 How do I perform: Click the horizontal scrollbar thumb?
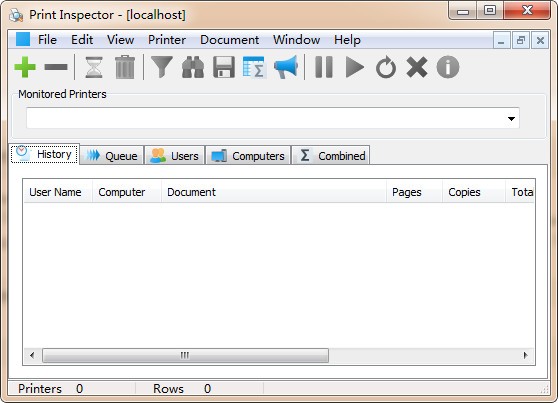185,355
